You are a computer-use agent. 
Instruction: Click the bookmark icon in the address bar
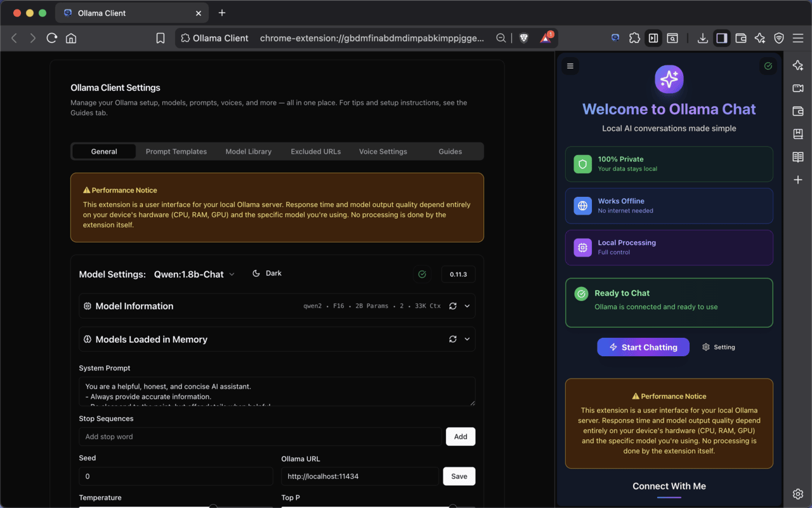(160, 38)
